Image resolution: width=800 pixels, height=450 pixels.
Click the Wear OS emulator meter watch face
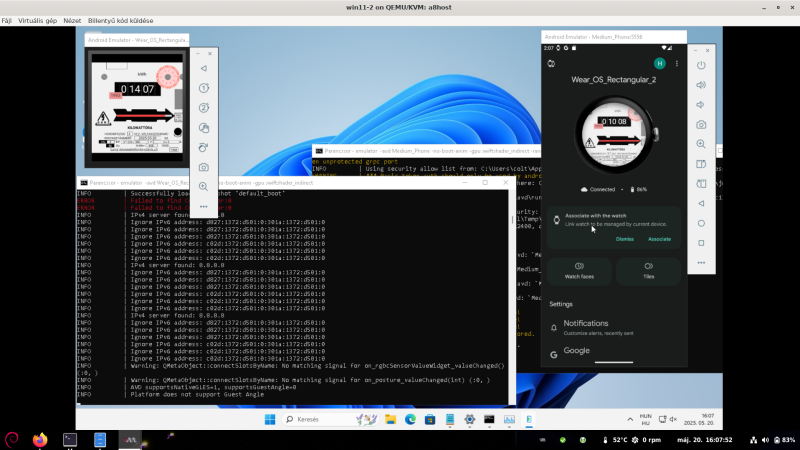[x=137, y=108]
